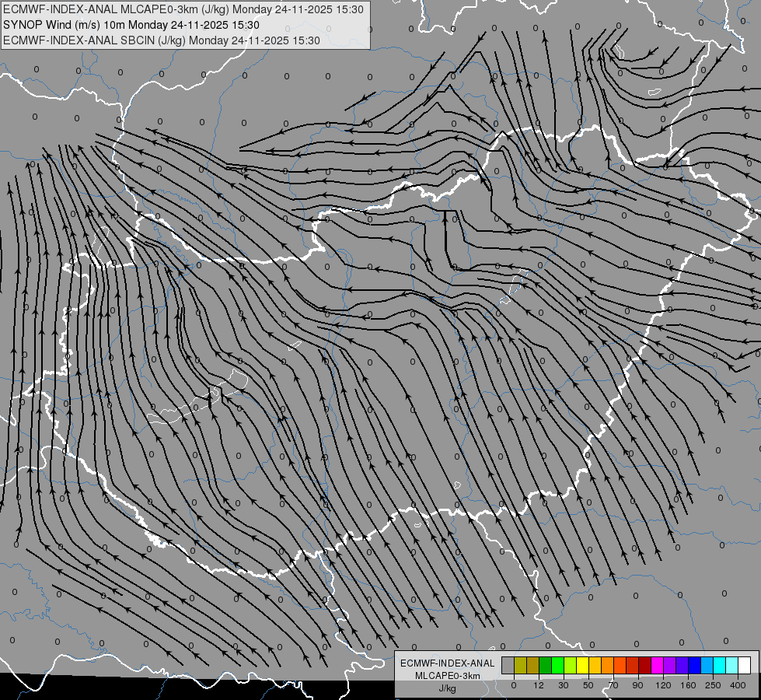The width and height of the screenshot is (761, 700).
Task: Click the lime yellow-green legend swatch
Action: point(570,665)
